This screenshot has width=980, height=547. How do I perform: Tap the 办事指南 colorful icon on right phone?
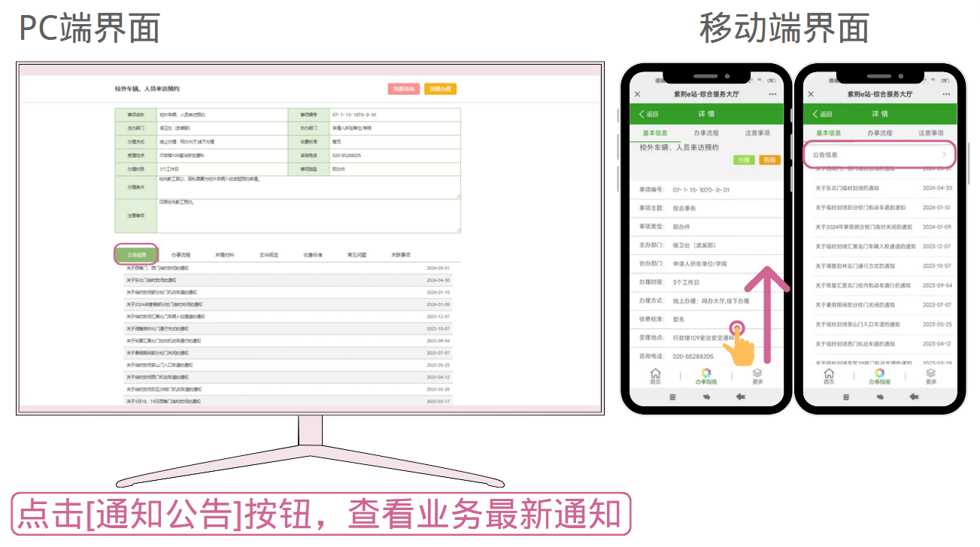pos(879,375)
